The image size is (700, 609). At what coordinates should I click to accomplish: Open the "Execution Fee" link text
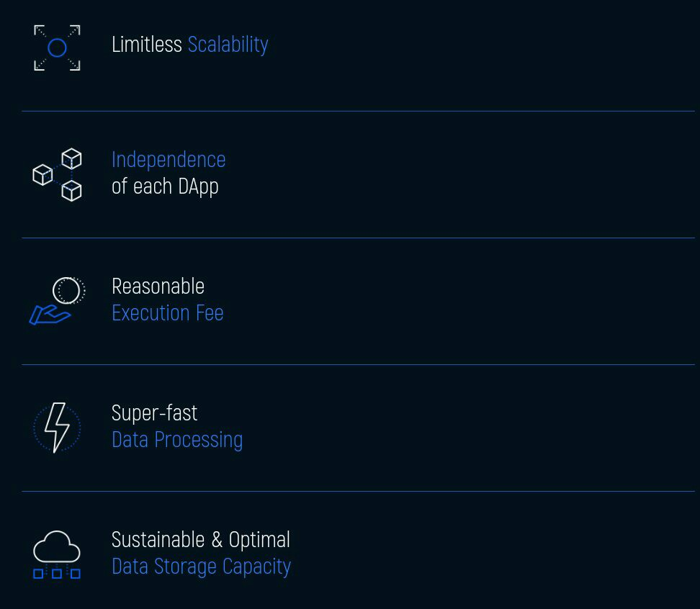[167, 313]
